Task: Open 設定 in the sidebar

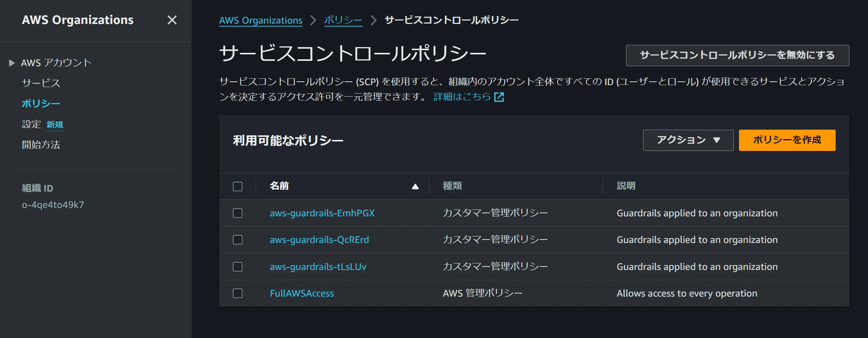Action: tap(31, 124)
